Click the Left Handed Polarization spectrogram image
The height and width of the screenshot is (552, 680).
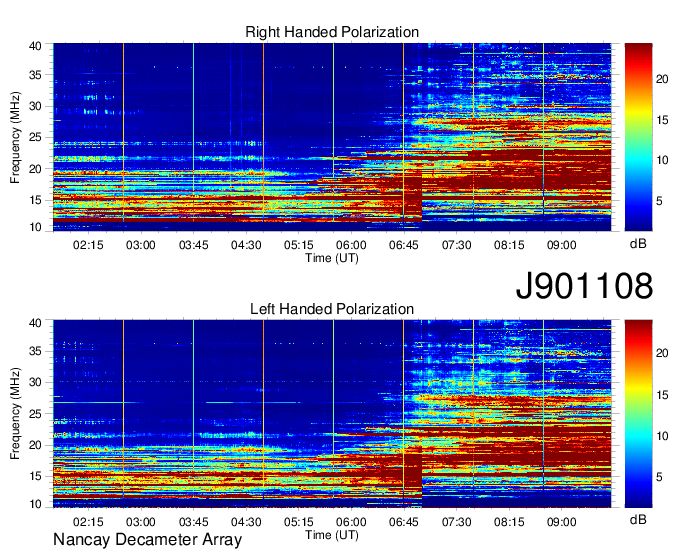332,414
